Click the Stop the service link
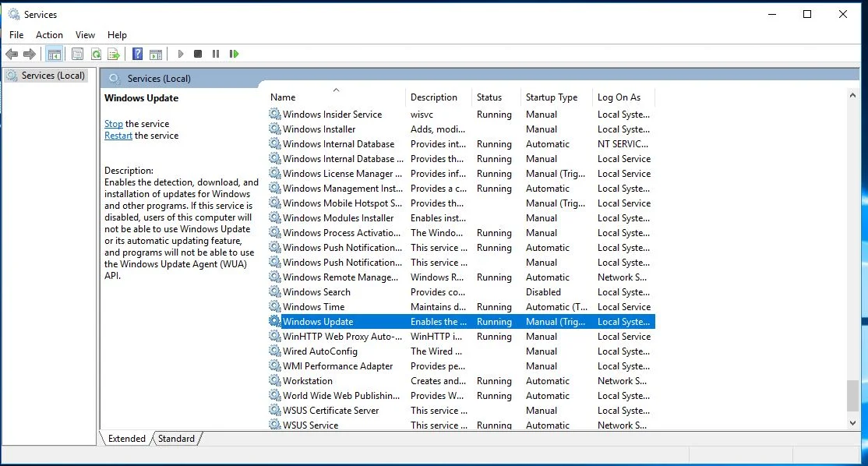 point(114,124)
